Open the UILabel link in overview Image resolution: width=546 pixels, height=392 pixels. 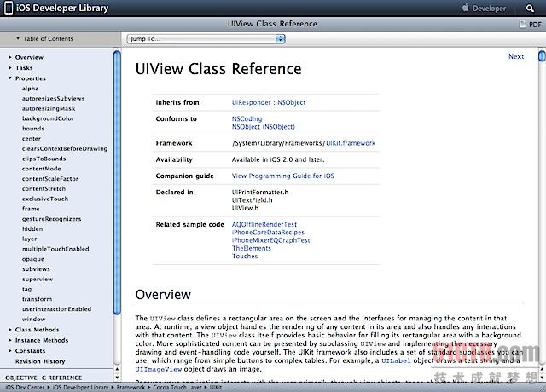tap(396, 360)
